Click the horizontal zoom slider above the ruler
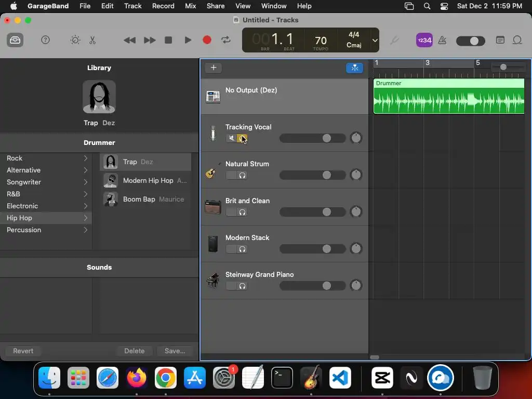The width and height of the screenshot is (532, 399). click(x=509, y=67)
